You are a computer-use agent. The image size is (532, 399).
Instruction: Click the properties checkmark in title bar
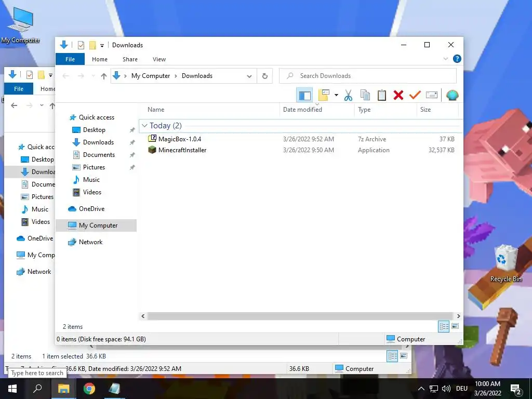[81, 45]
